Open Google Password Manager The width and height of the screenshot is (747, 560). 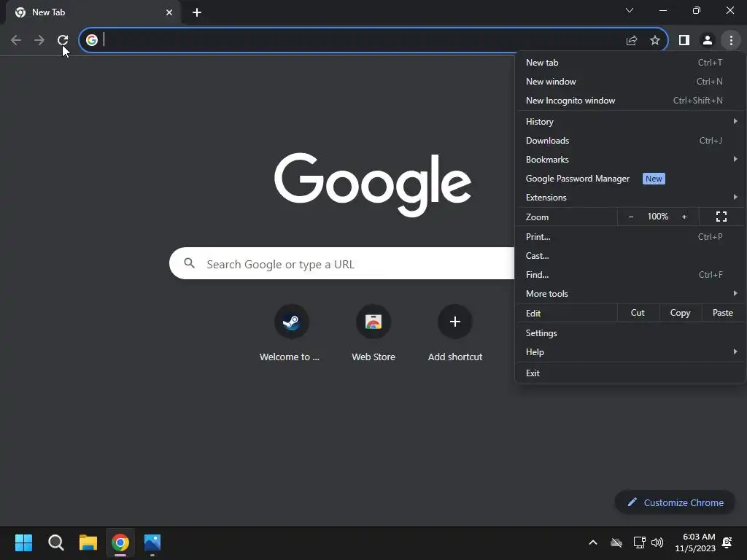630,179
